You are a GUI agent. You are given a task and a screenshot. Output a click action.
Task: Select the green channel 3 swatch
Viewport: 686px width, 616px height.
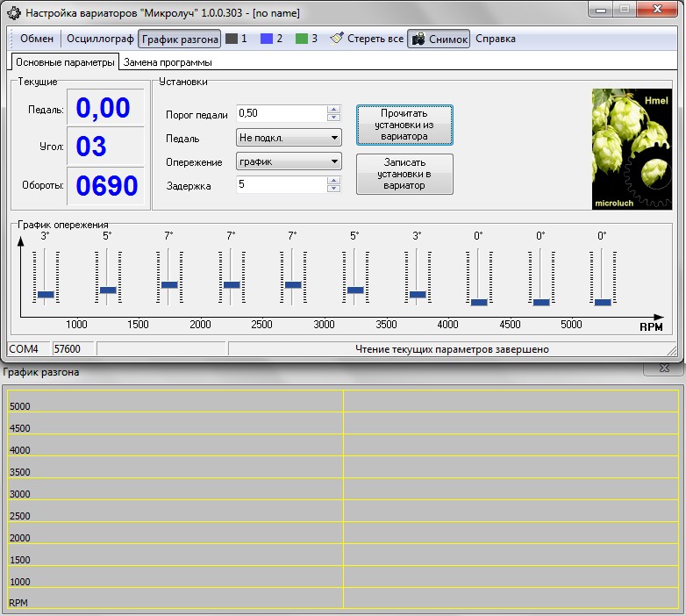(x=302, y=39)
